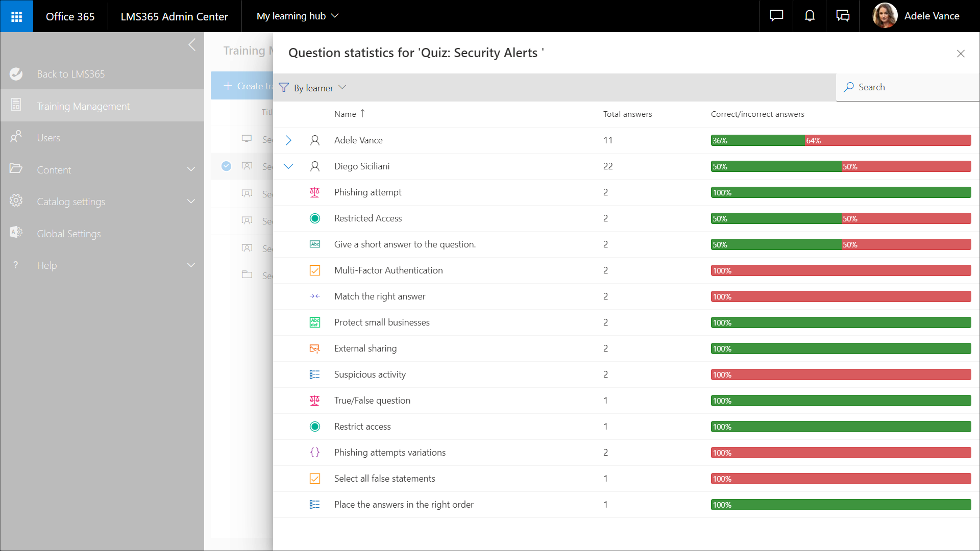Click the feedback conversation icon beside bell

point(843,16)
